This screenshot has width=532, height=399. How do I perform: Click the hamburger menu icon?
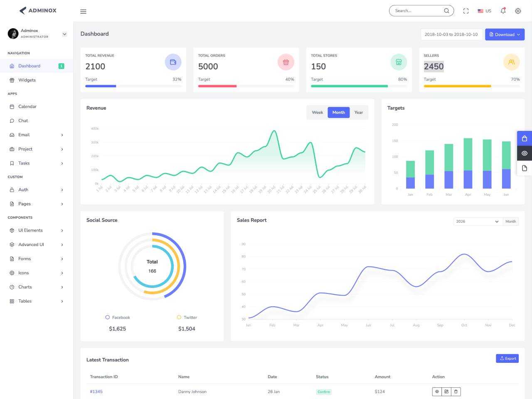coord(83,11)
